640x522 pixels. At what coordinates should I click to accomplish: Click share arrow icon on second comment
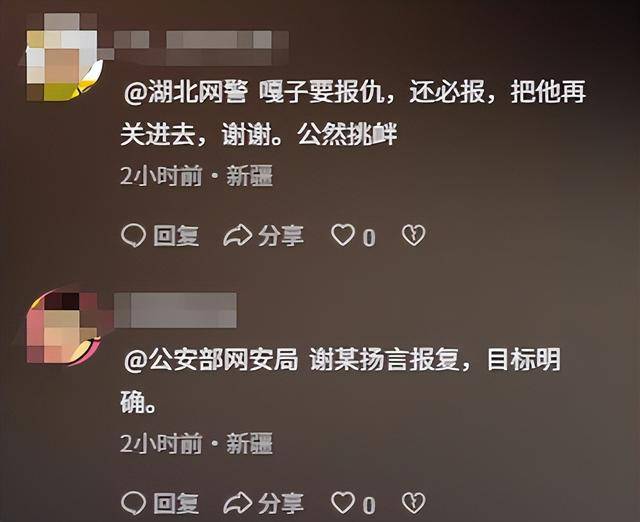pyautogui.click(x=238, y=503)
